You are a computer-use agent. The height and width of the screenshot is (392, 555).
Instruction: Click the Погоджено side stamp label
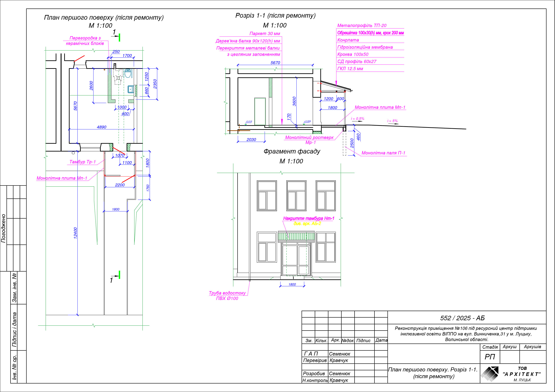pos(3,228)
